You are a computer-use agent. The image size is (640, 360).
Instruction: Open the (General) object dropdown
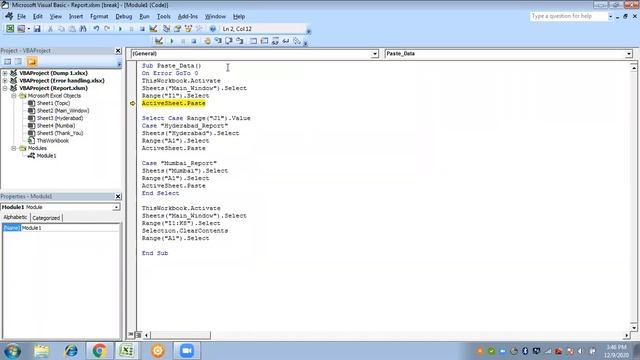point(374,54)
